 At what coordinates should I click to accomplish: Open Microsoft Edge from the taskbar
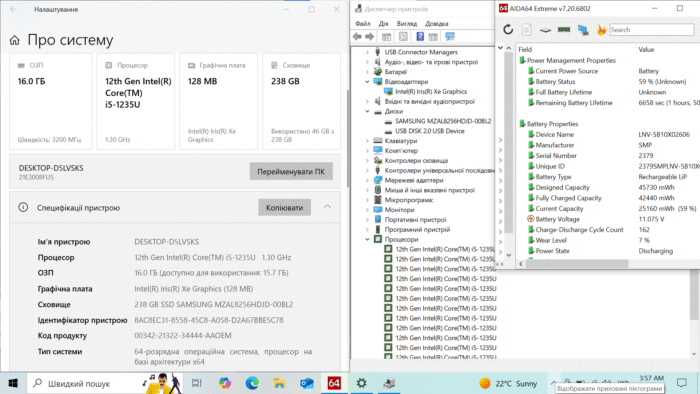(x=252, y=383)
